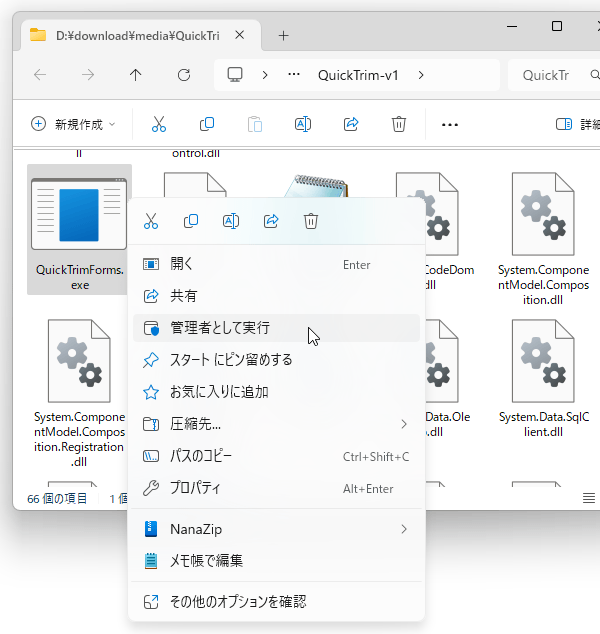Viewport: 600px width, 634px height.
Task: Refresh the folder view
Action: pyautogui.click(x=184, y=75)
